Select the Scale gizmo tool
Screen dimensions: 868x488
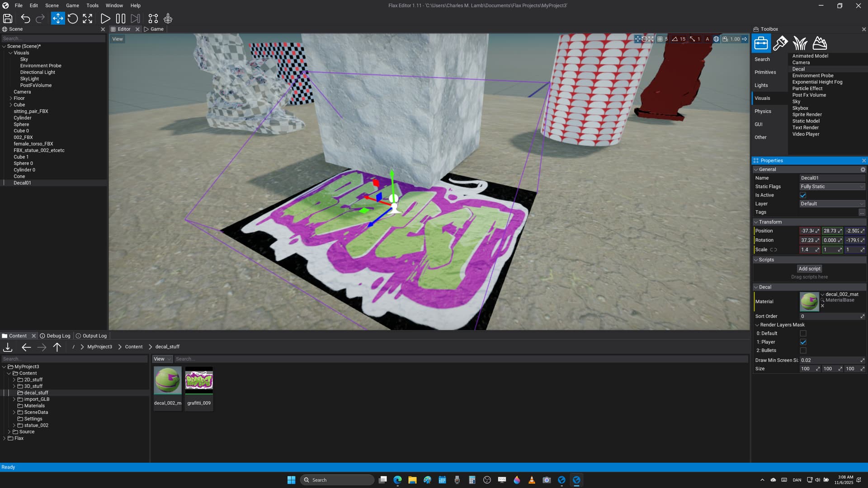point(88,19)
